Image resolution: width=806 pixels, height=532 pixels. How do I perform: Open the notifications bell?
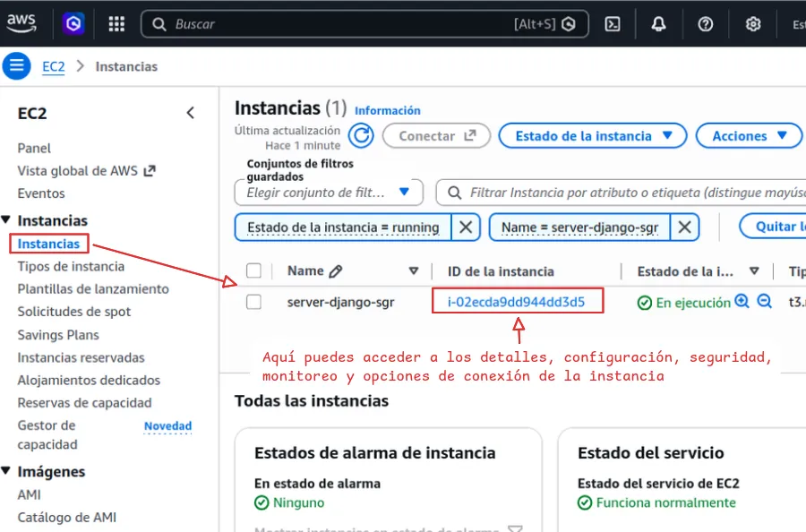(658, 24)
